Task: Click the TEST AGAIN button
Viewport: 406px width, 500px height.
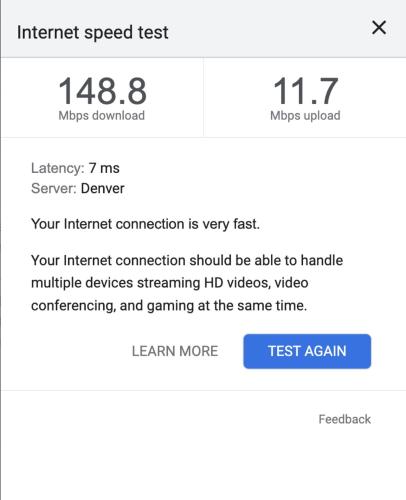Action: 307,351
